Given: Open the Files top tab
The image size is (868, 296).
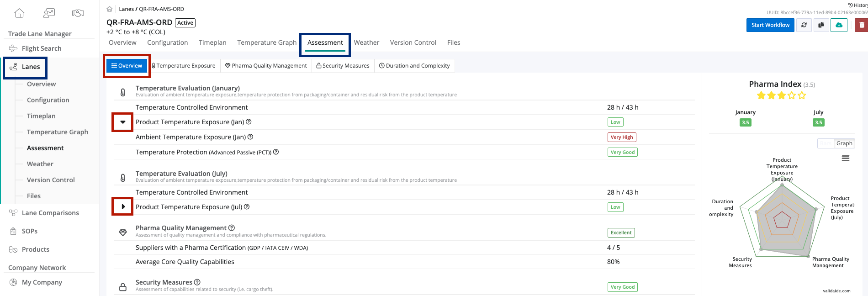Looking at the screenshot, I should point(454,42).
